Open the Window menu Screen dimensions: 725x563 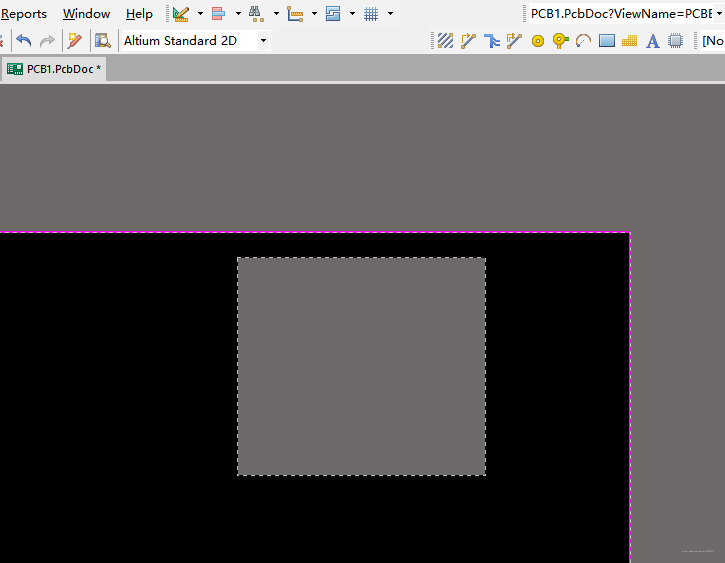click(x=86, y=14)
